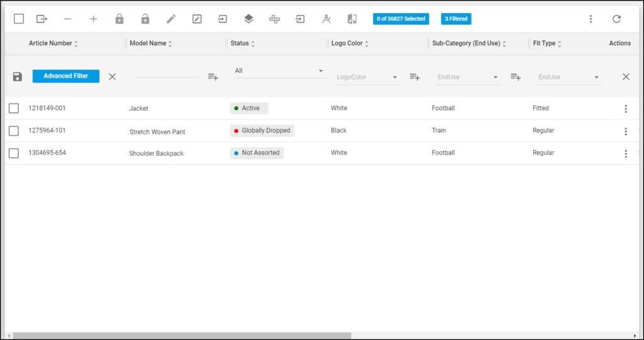644x340 pixels.
Task: Click the Shoulder Backpack cell
Action: click(157, 154)
